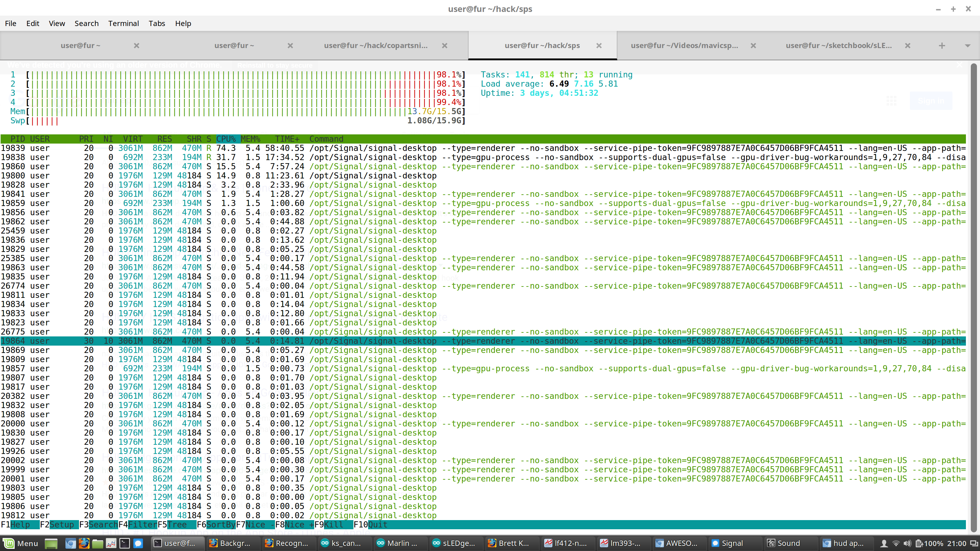The image size is (980, 551).
Task: Click the volume icon in the system tray
Action: click(x=908, y=543)
